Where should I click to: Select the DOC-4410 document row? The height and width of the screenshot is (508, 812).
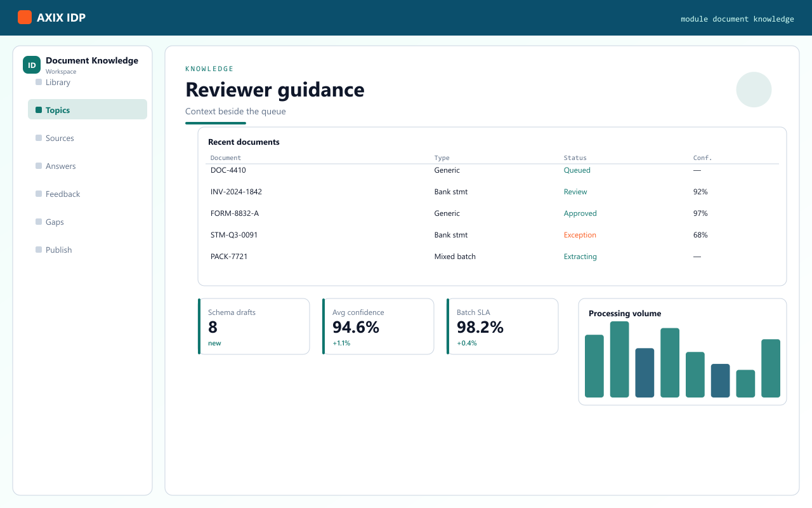[x=492, y=170]
